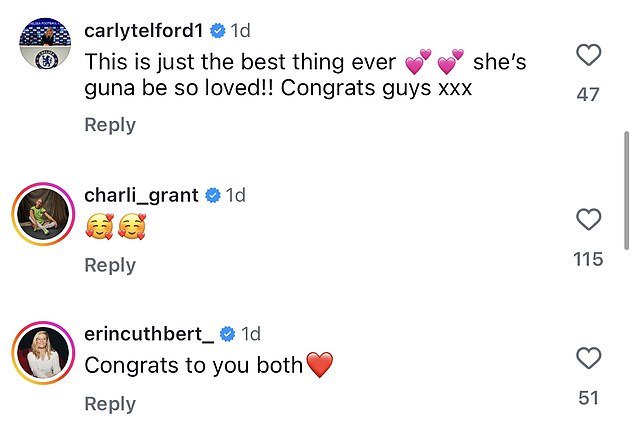Open charli_grant's profile picture

point(43,213)
